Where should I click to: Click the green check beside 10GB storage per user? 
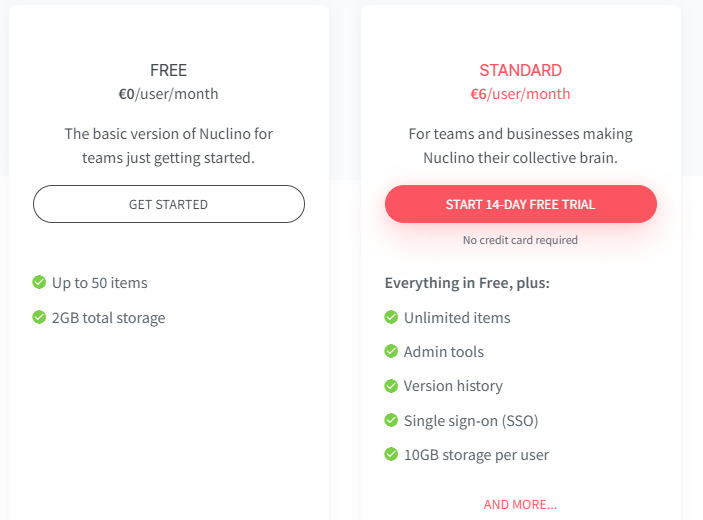(x=391, y=454)
